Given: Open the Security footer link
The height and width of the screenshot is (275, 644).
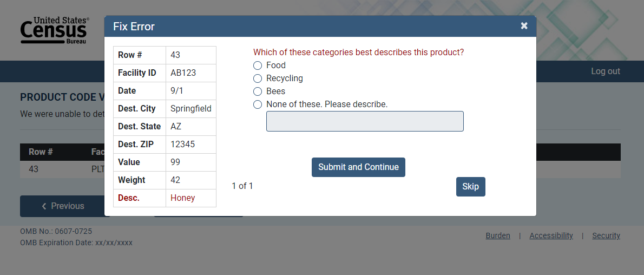Looking at the screenshot, I should tap(606, 235).
